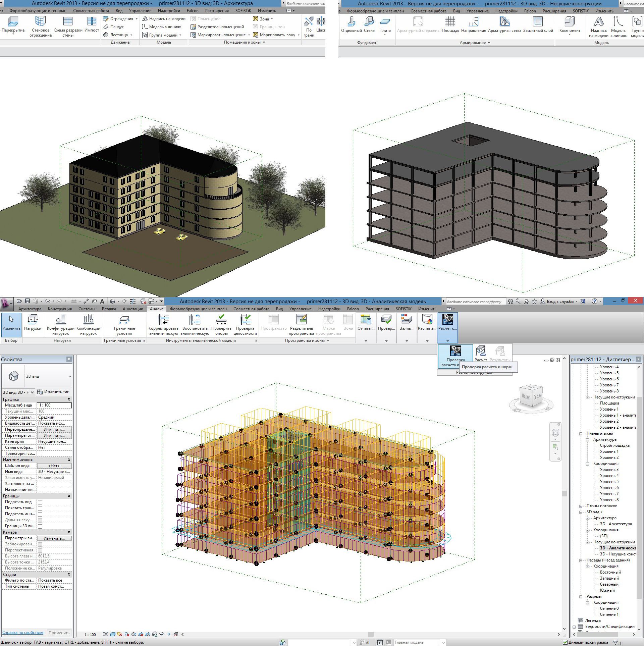Open Справка по свойствам link
This screenshot has height=646, width=644.
[23, 633]
